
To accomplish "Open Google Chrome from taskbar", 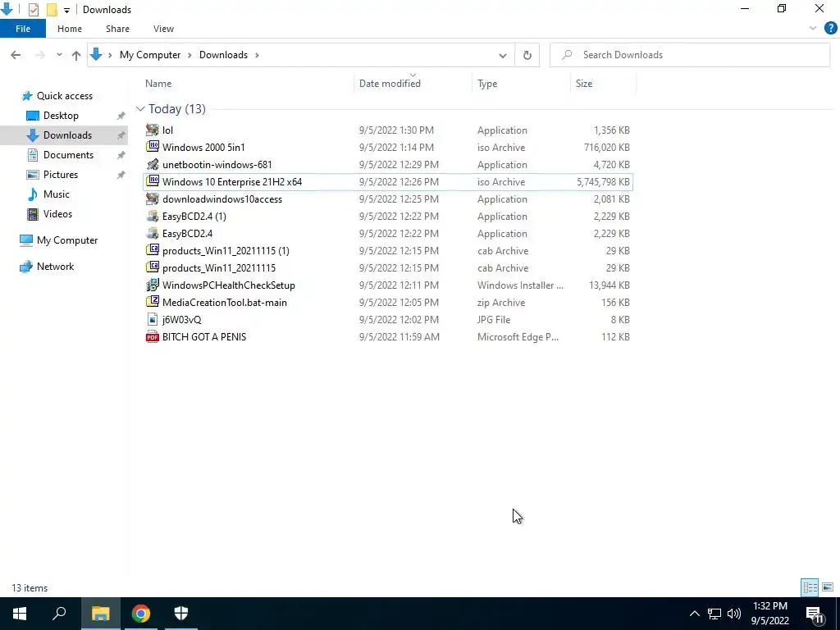I will point(141,614).
